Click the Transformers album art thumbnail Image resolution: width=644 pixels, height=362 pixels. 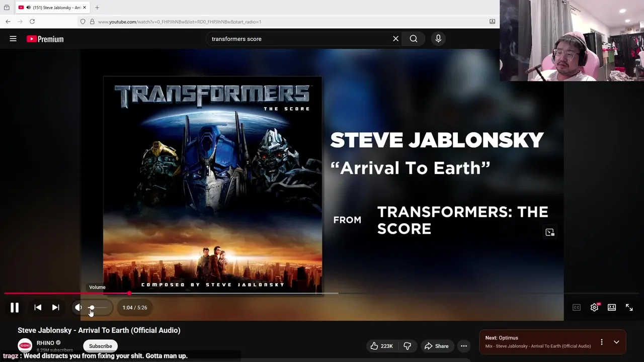pos(212,185)
